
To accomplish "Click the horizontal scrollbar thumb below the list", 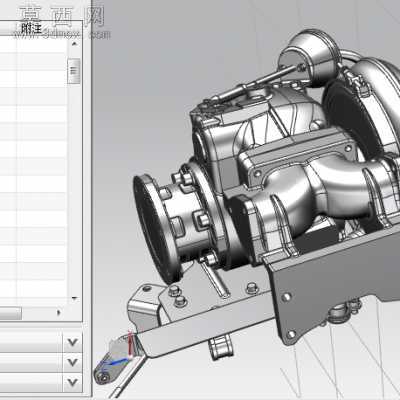I will [10, 313].
